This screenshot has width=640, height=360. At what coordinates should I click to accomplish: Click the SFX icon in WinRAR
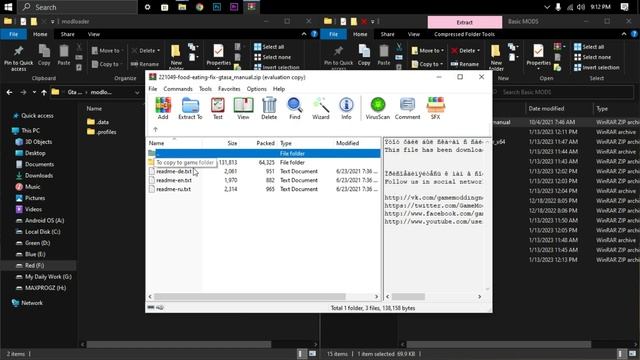point(436,108)
